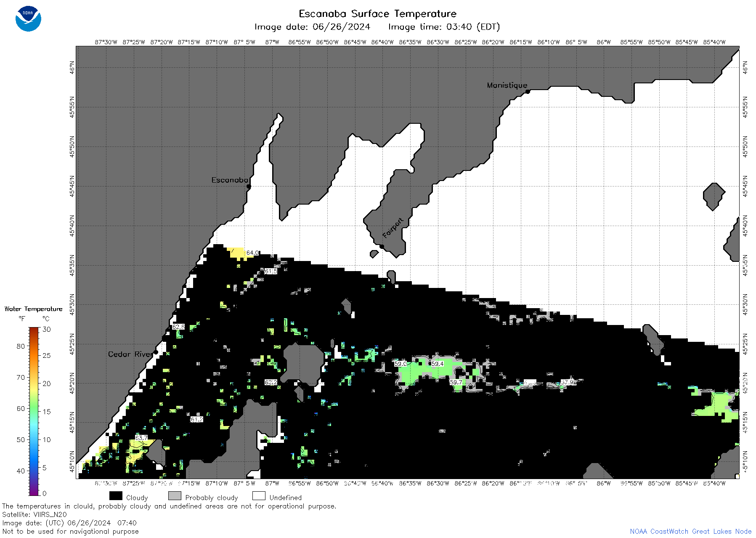The width and height of the screenshot is (756, 538).
Task: Click the top axis 87°W longitude label
Action: [x=272, y=42]
